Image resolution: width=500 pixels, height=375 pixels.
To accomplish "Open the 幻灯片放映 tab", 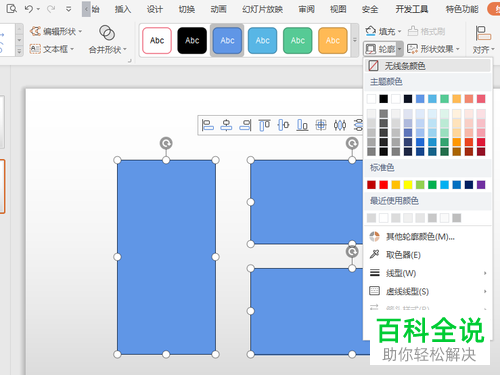I will (263, 9).
